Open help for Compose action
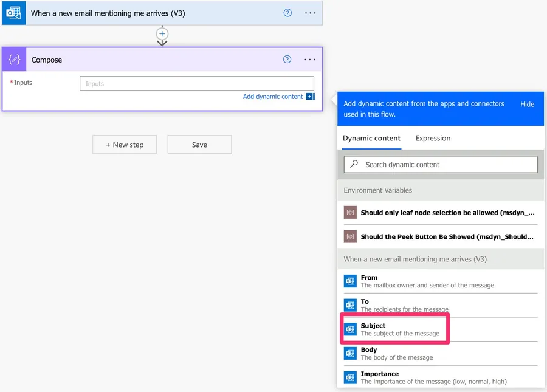This screenshot has width=547, height=392. point(287,60)
